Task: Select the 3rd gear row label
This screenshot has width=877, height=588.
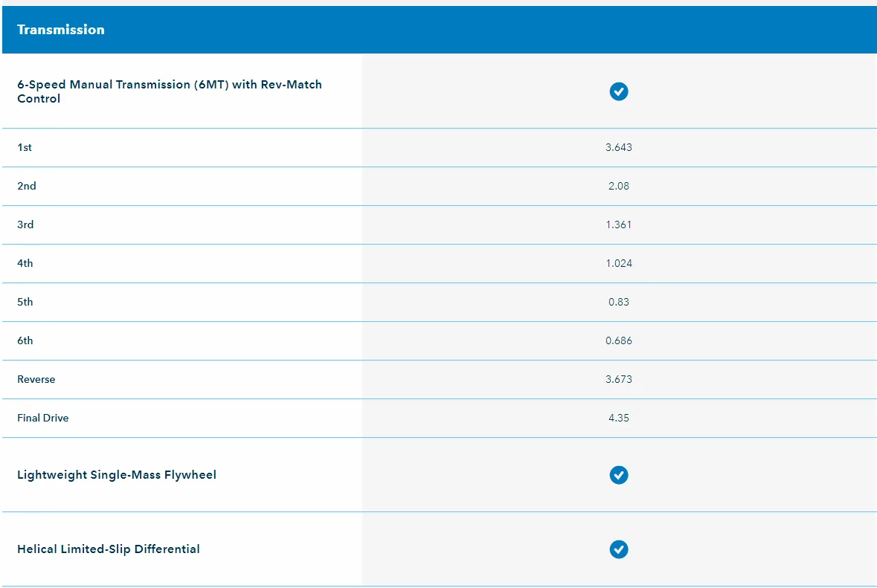Action: (x=25, y=225)
